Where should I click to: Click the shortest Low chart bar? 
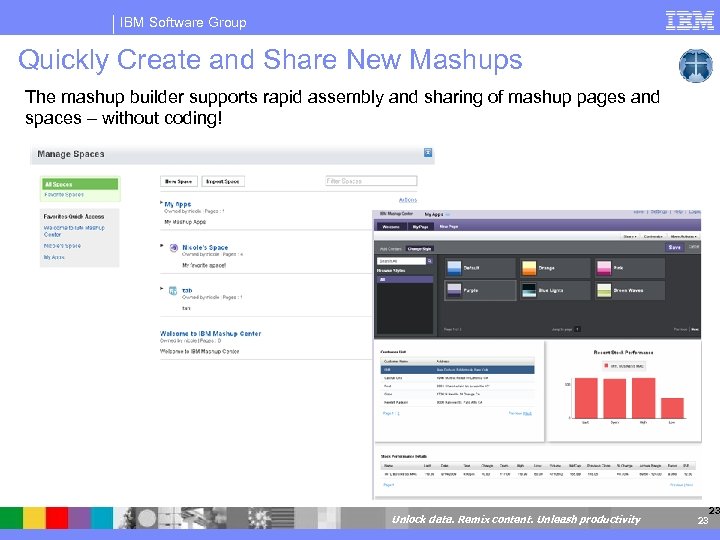pos(672,408)
